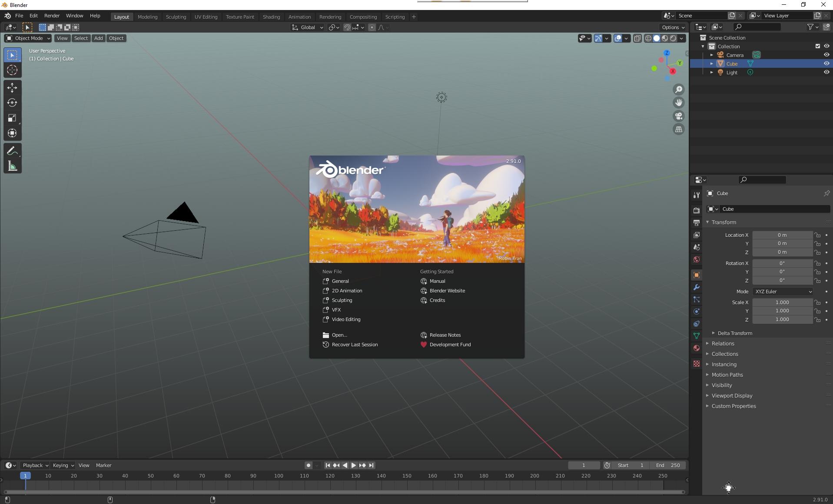Open the Texture properties checker tab
Screen dimensions: 833x504
click(x=696, y=364)
